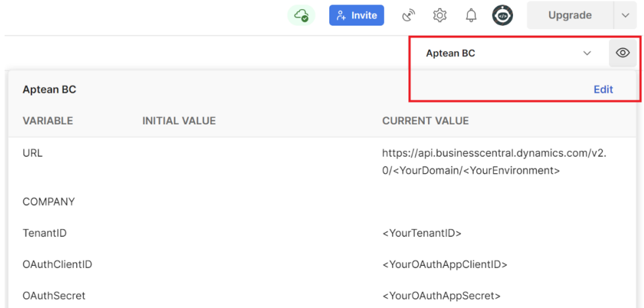Click the cloud sync status icon
The width and height of the screenshot is (644, 308).
click(302, 15)
